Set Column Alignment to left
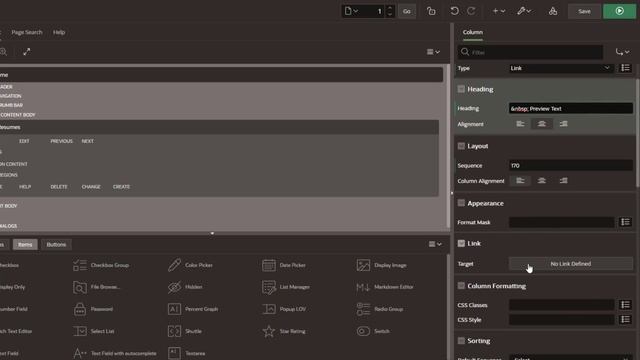Screen dimensions: 640x360 520,181
